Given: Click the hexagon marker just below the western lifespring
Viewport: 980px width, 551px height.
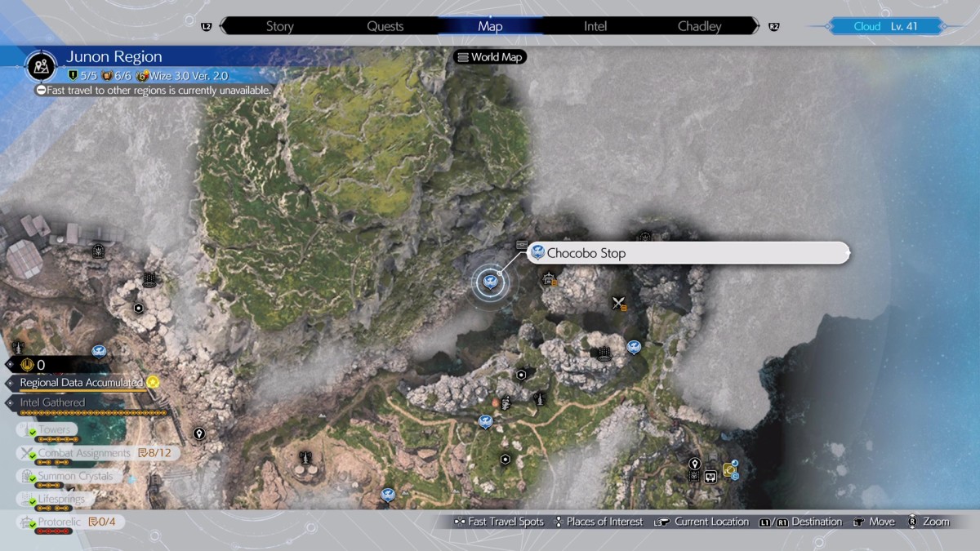Looking at the screenshot, I should tap(139, 308).
